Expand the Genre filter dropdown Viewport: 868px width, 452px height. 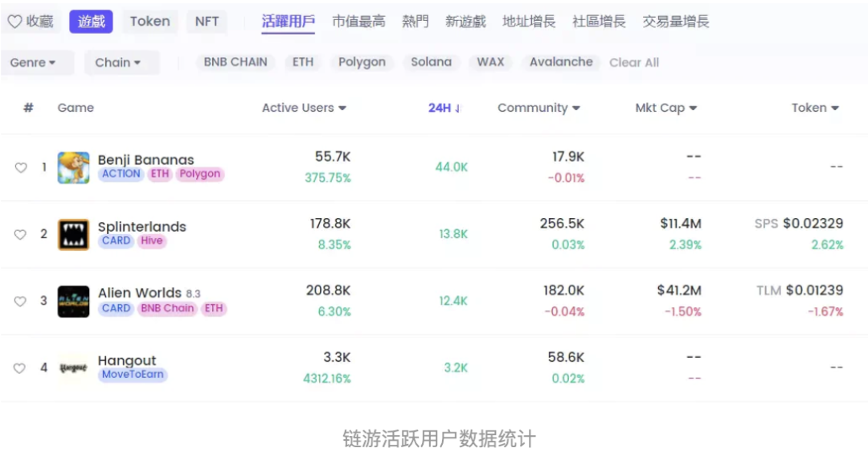pyautogui.click(x=36, y=63)
